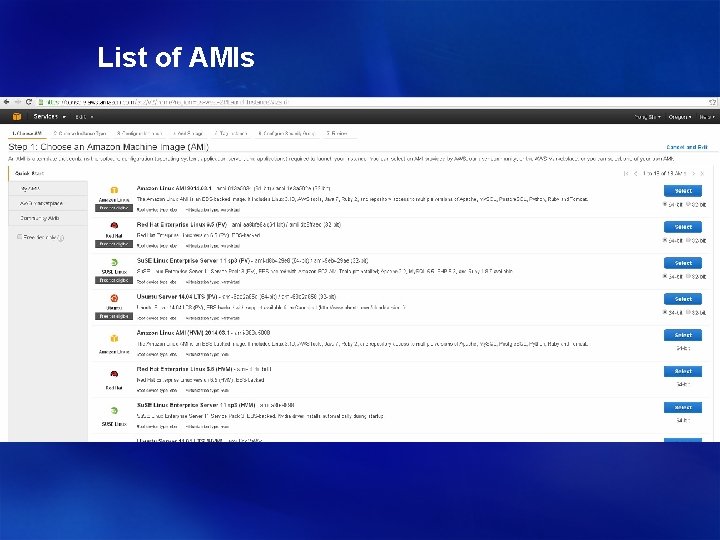Click the Ubuntu Server 14.04 PV icon
This screenshot has height=540, width=720.
coord(114,298)
